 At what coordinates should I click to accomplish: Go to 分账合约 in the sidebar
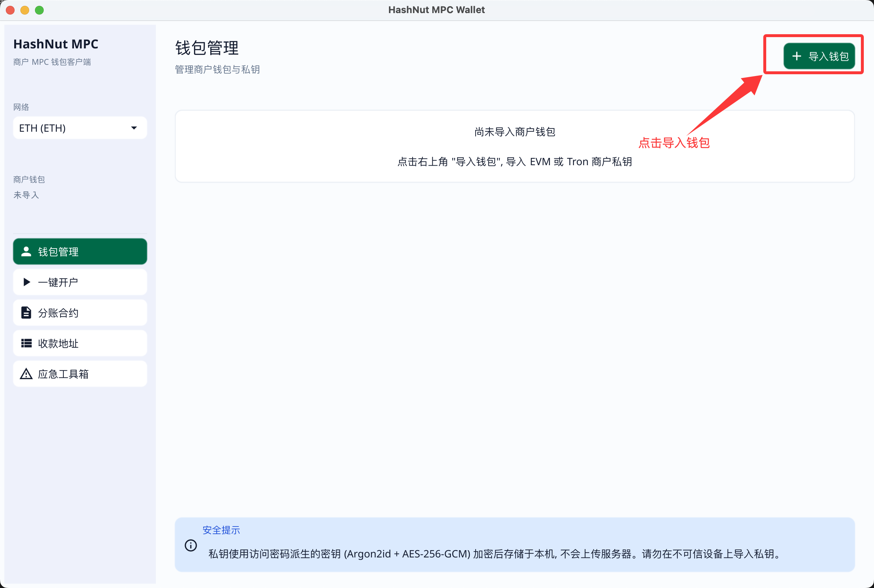(x=80, y=313)
